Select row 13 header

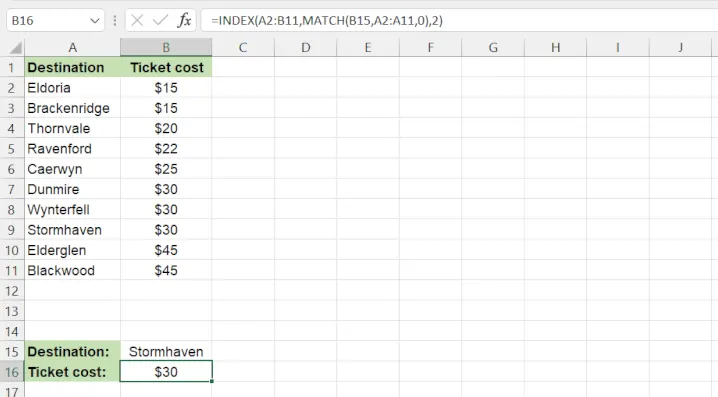pos(12,311)
